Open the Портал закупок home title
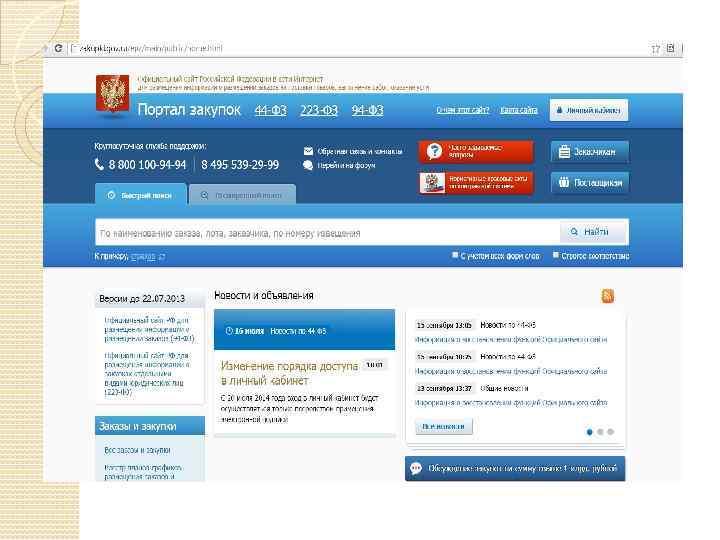720x540 pixels. 189,110
